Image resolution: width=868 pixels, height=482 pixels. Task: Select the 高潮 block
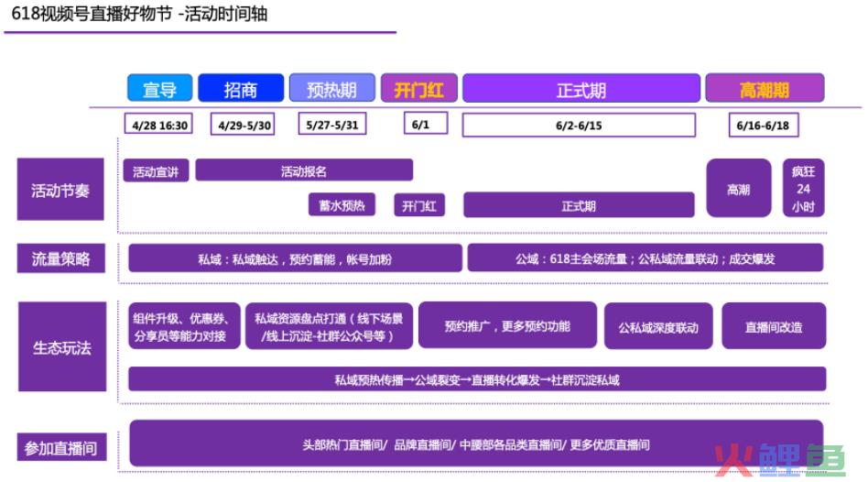[x=739, y=189]
